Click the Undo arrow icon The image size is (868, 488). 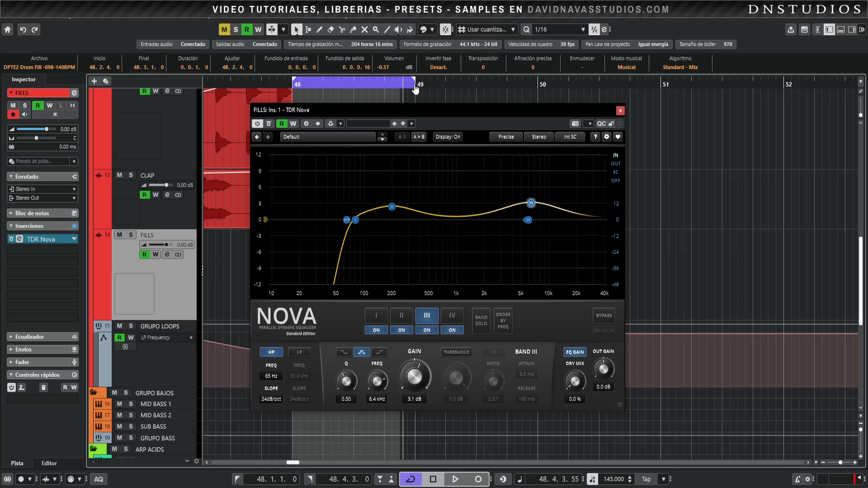(x=23, y=30)
